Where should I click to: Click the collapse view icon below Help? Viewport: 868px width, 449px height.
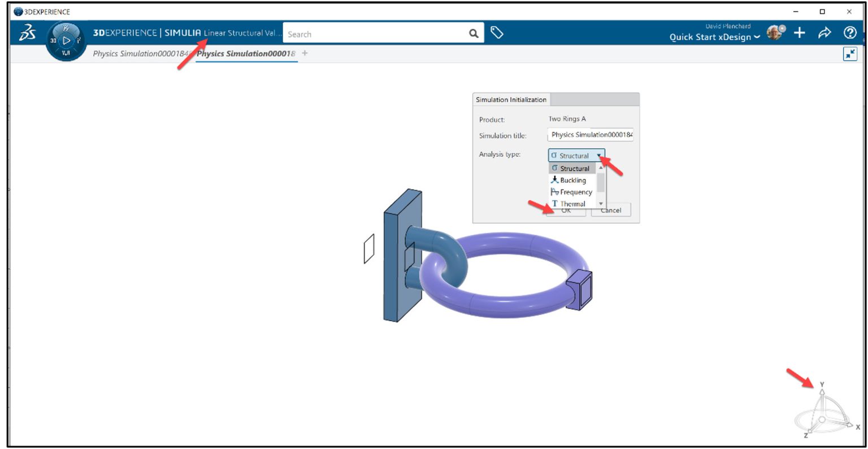(850, 53)
